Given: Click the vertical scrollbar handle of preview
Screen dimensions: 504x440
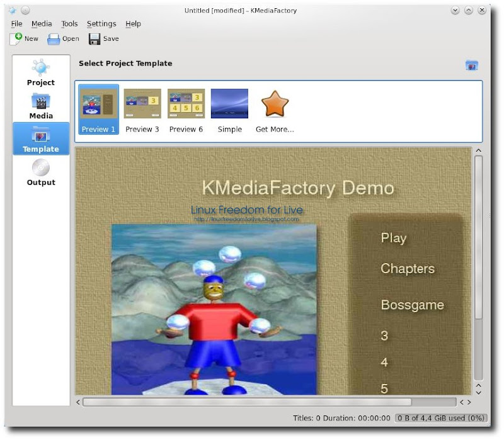Looking at the screenshot, I should pos(479,237).
